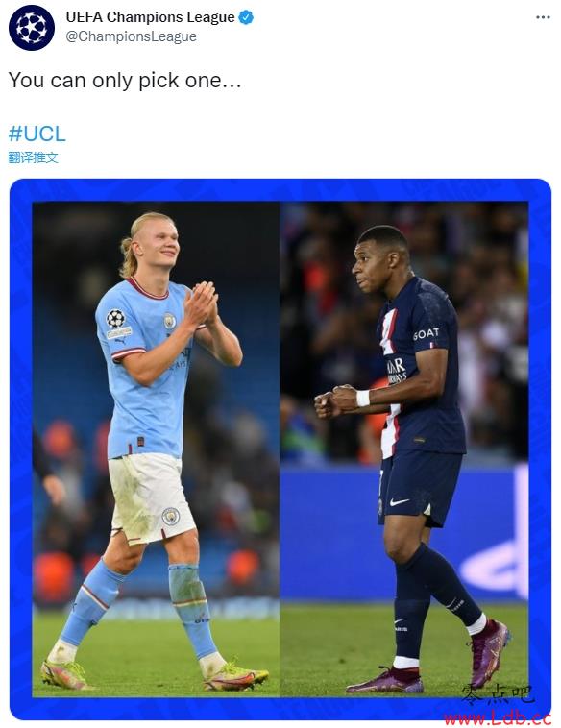Click the white wristband on the PSG player's arm

click(363, 398)
